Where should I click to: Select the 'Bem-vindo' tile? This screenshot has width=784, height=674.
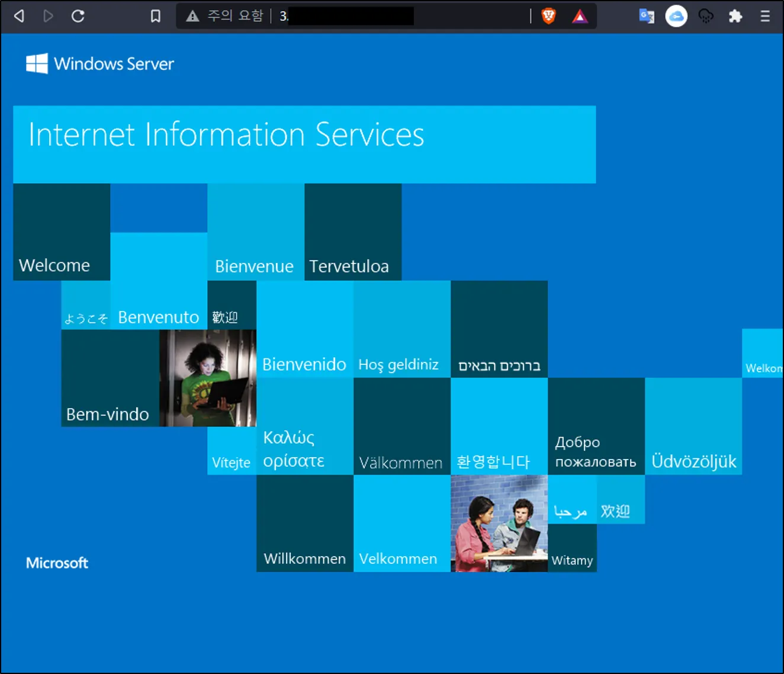(110, 378)
